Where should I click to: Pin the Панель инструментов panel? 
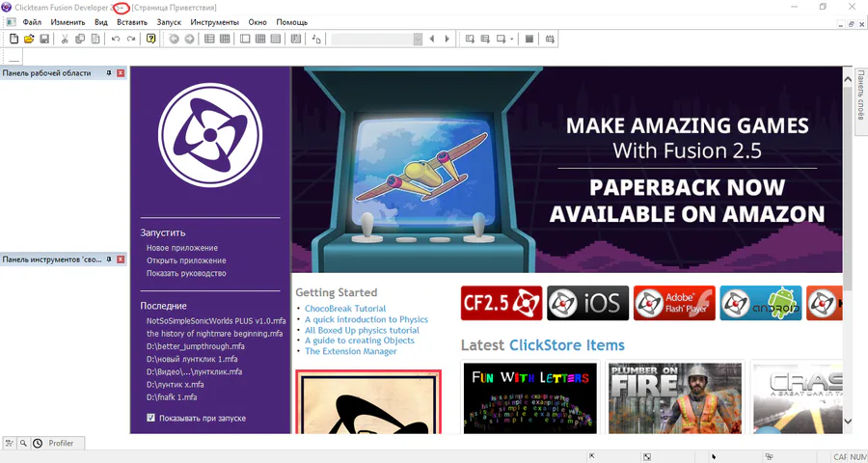pyautogui.click(x=109, y=259)
